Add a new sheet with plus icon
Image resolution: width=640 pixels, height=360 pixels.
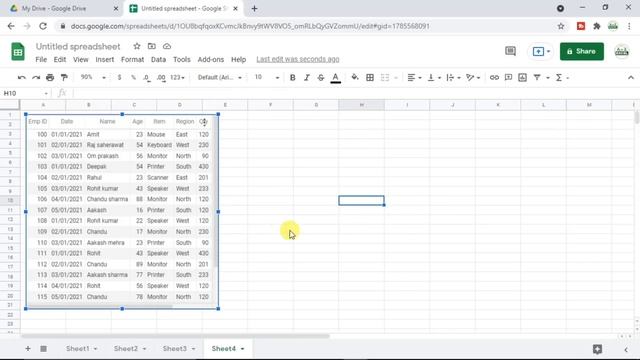28,349
